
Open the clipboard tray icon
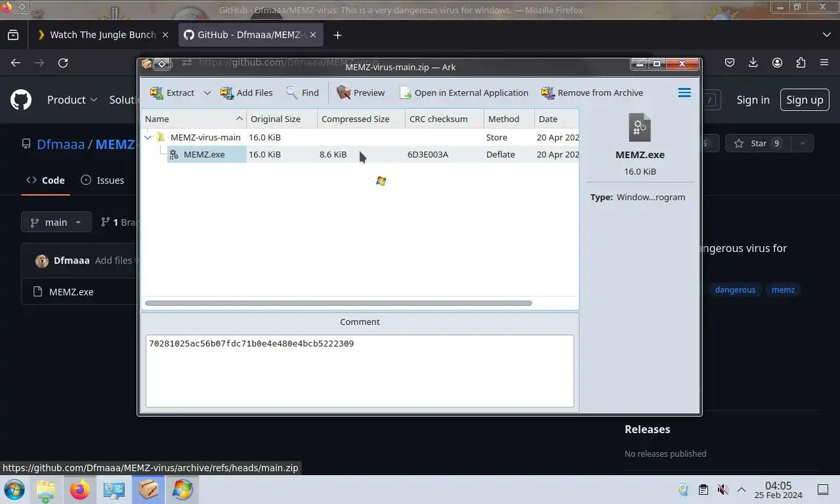coord(703,490)
